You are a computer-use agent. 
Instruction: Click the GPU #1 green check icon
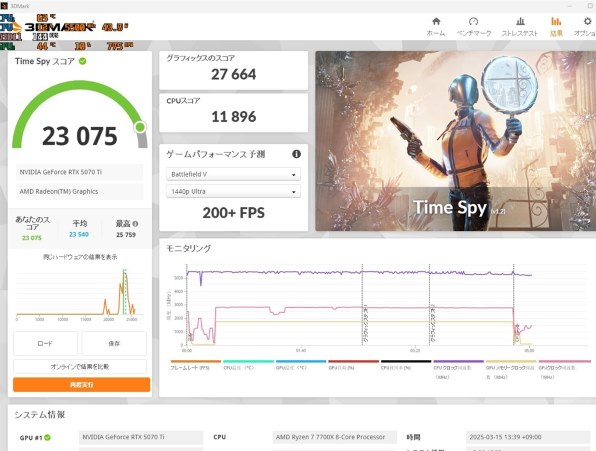point(47,437)
